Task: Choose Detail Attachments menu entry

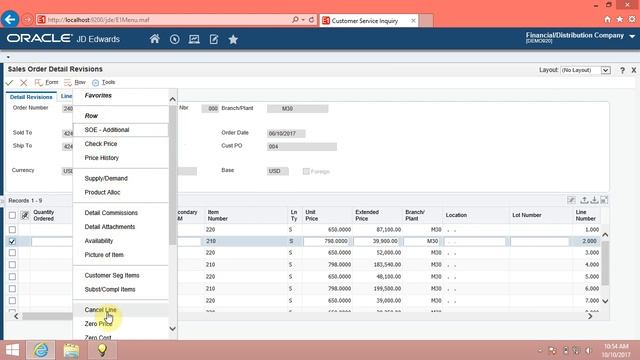Action: [x=121, y=227]
